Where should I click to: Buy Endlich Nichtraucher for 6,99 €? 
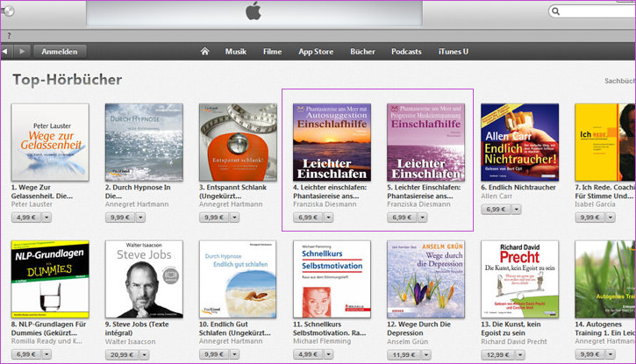pos(496,209)
